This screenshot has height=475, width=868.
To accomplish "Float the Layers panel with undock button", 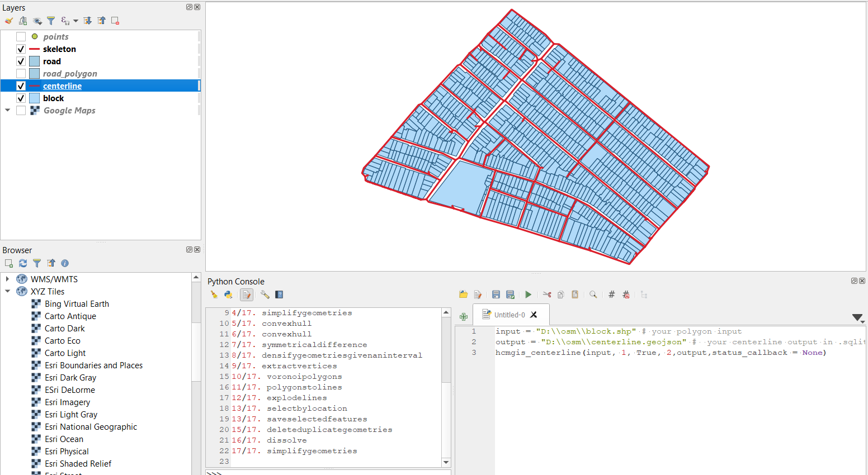I will click(189, 7).
